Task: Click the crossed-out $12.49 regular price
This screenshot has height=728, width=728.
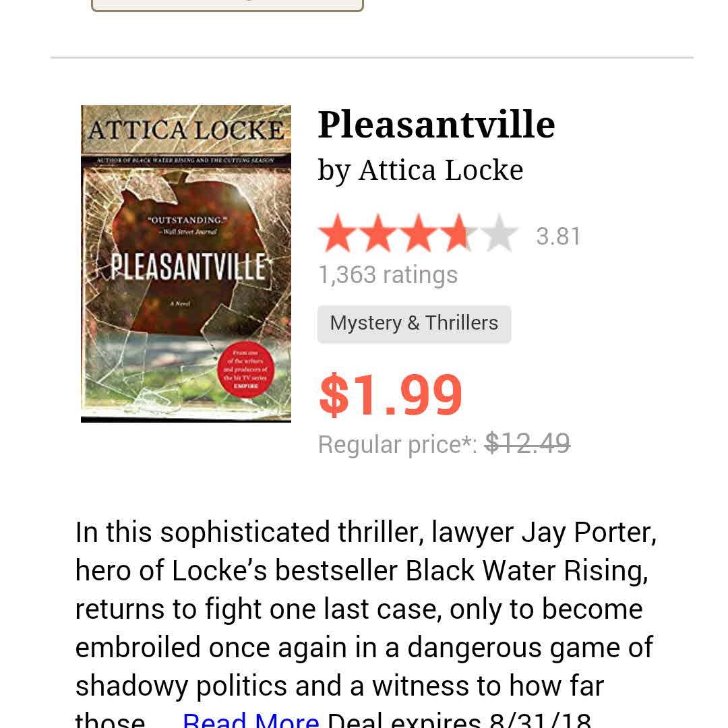Action: (x=527, y=444)
